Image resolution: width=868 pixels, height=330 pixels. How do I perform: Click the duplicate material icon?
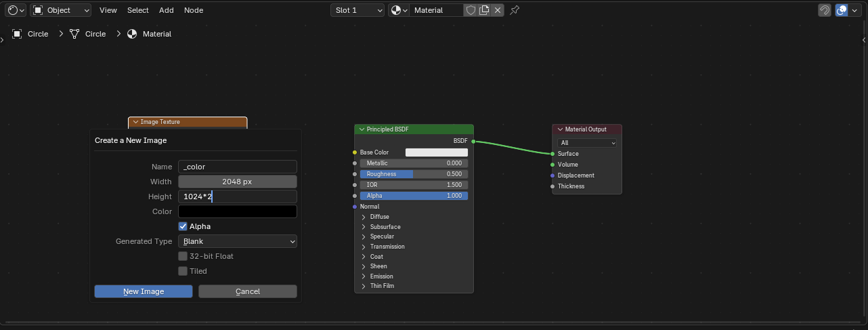click(484, 10)
